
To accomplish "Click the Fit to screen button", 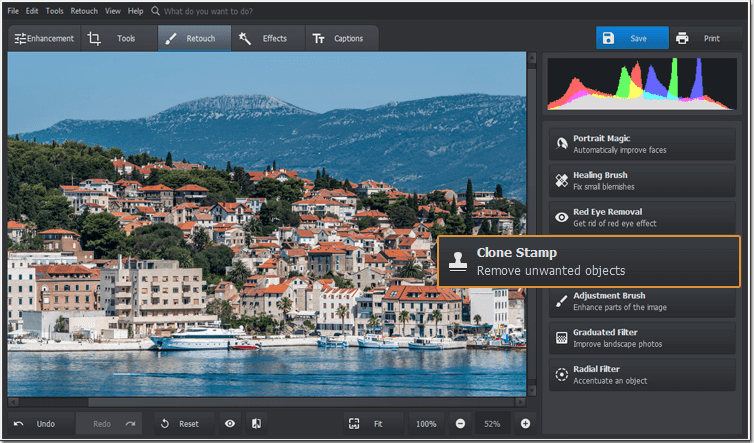I will click(374, 423).
